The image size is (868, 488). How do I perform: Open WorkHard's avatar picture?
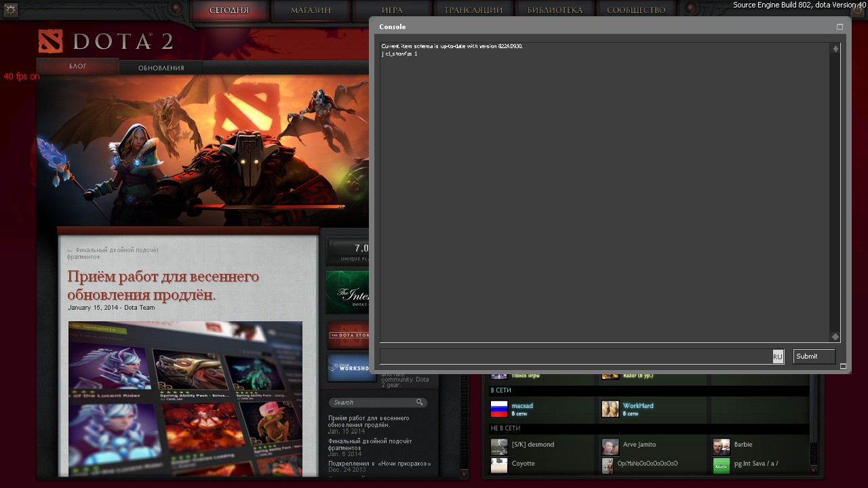[610, 409]
